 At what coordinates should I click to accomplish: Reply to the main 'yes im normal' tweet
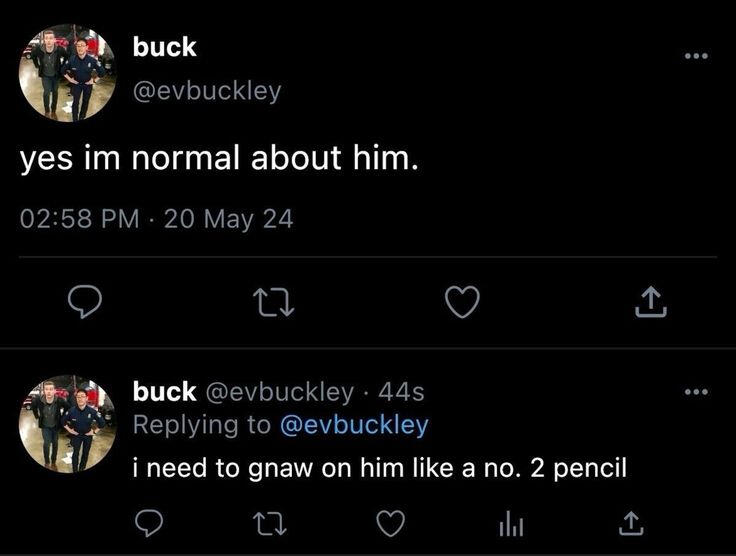pos(84,301)
